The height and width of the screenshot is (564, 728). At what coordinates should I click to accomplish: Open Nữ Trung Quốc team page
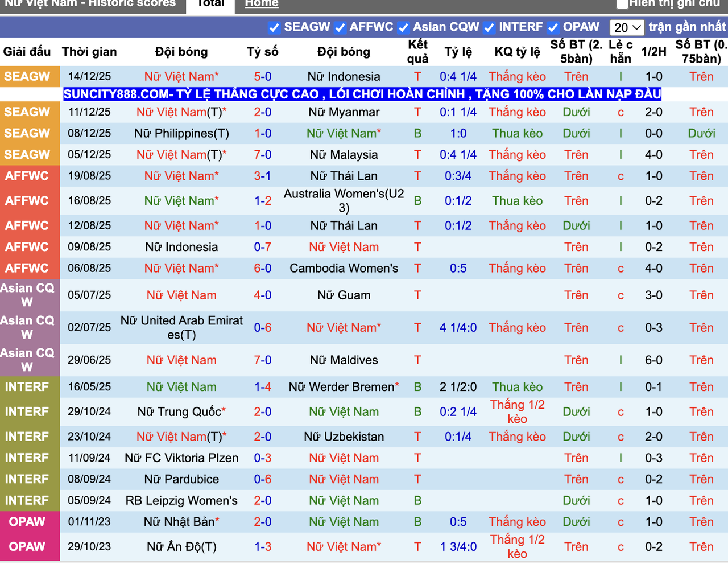179,412
